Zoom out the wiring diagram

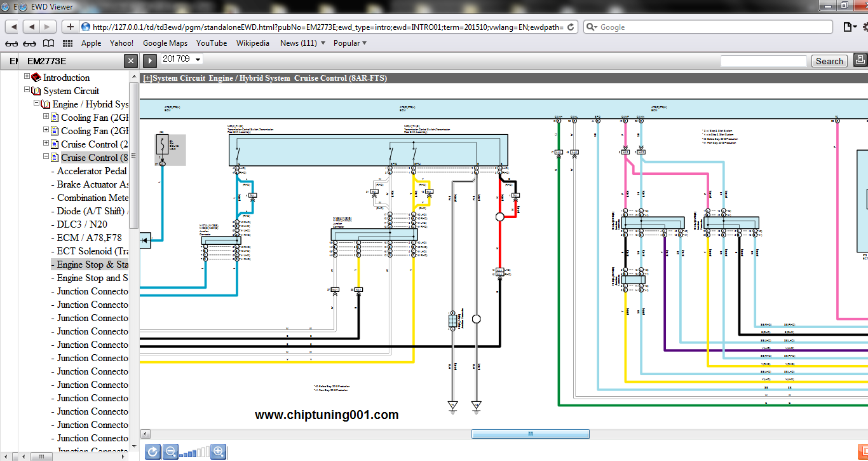(x=170, y=452)
